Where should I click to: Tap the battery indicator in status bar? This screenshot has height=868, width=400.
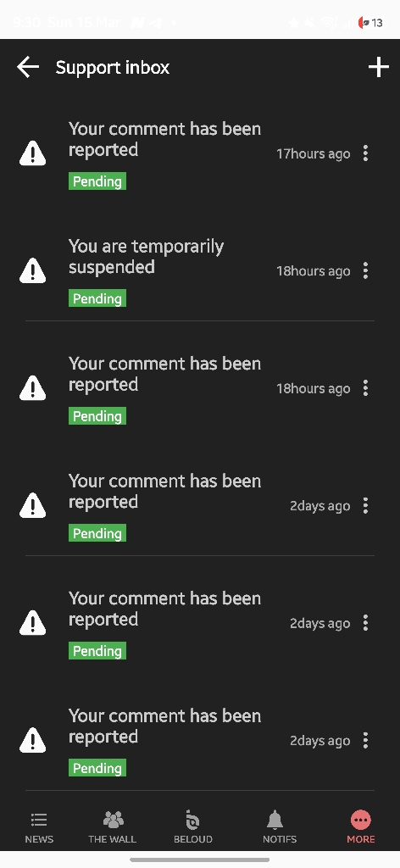tap(370, 23)
